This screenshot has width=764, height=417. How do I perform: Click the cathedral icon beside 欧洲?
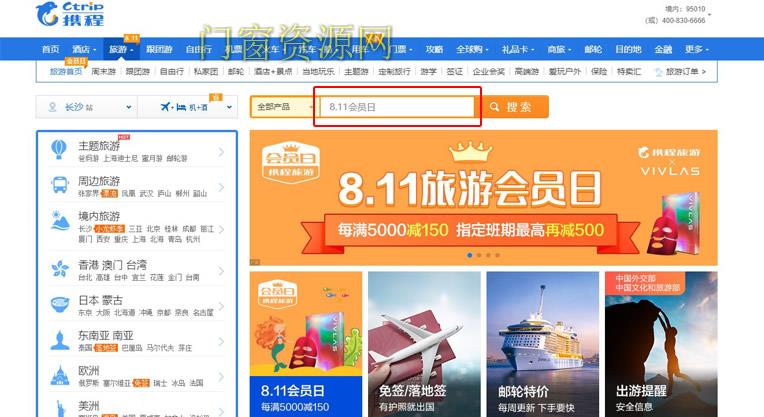60,376
